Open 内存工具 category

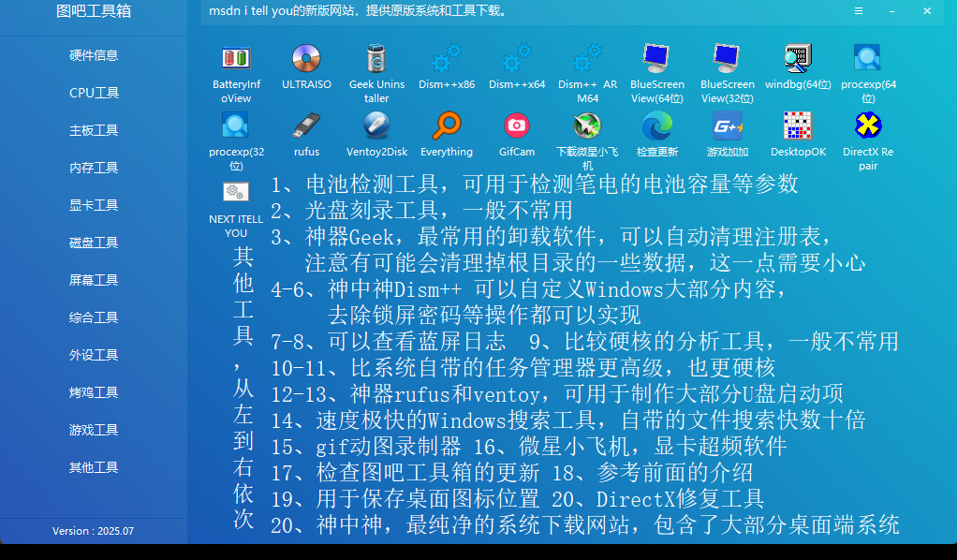94,168
